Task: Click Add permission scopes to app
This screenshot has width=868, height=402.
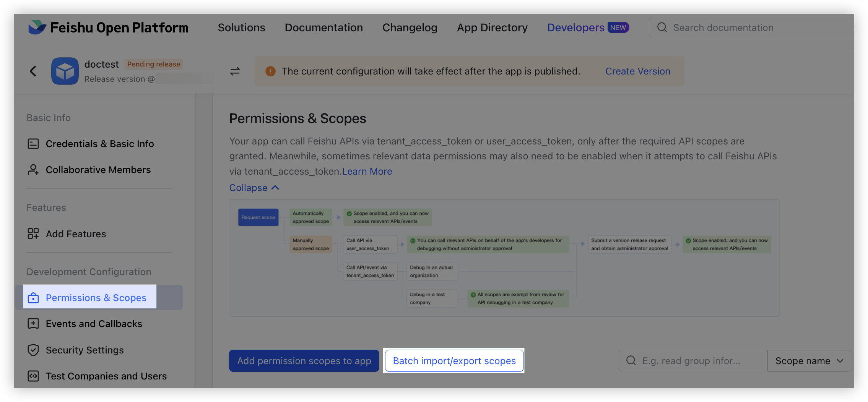Action: (304, 361)
